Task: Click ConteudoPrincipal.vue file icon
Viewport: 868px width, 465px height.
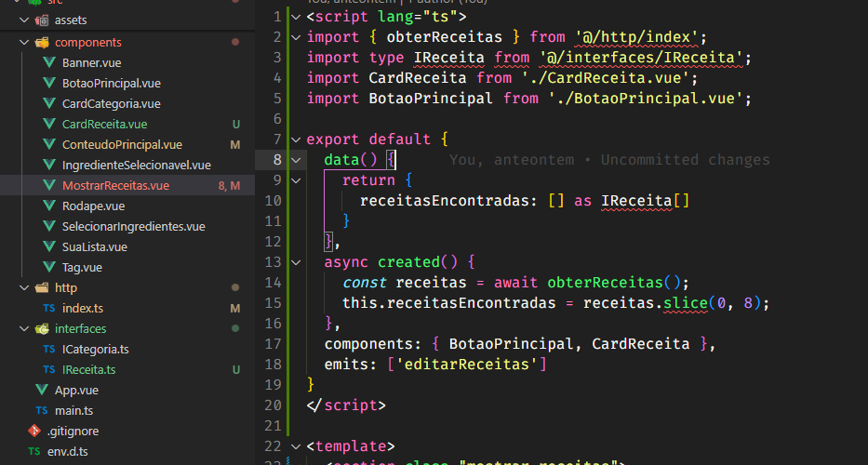Action: coord(50,144)
